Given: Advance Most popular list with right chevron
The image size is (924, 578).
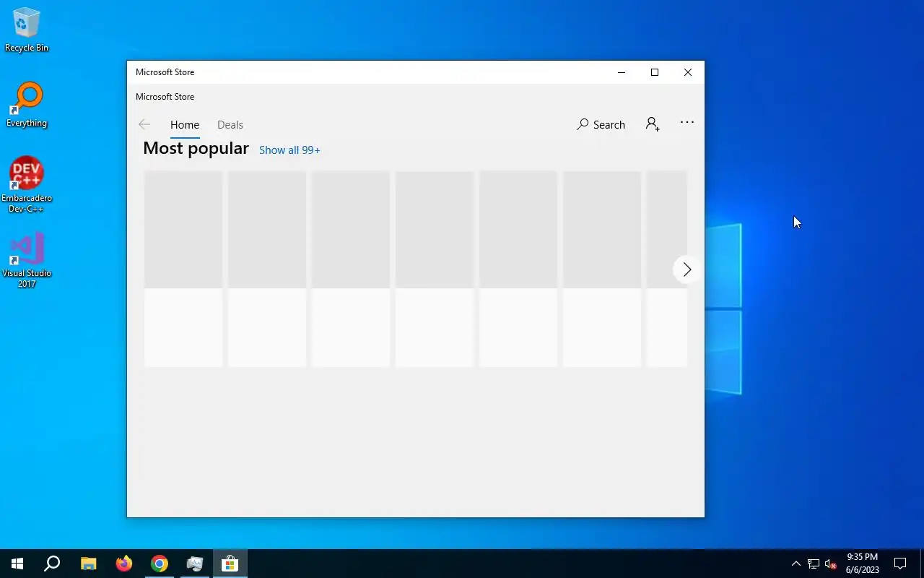Looking at the screenshot, I should pos(687,269).
